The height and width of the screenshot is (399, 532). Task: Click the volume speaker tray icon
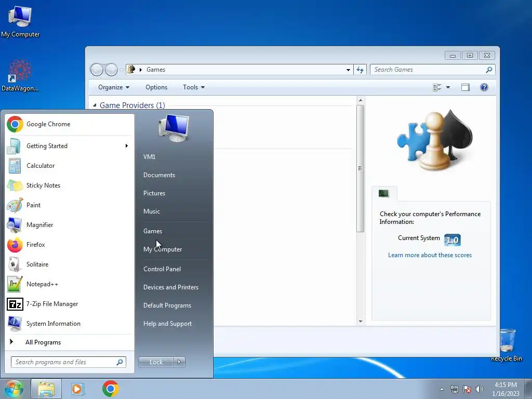[x=480, y=389]
